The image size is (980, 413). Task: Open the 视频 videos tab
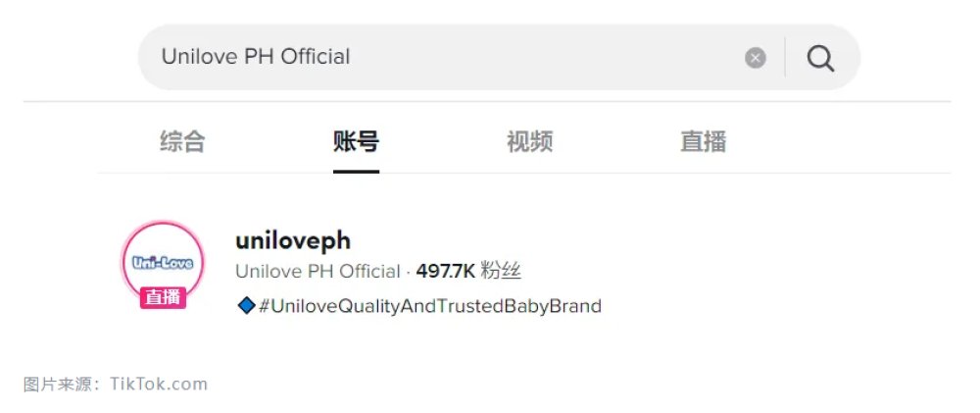529,141
